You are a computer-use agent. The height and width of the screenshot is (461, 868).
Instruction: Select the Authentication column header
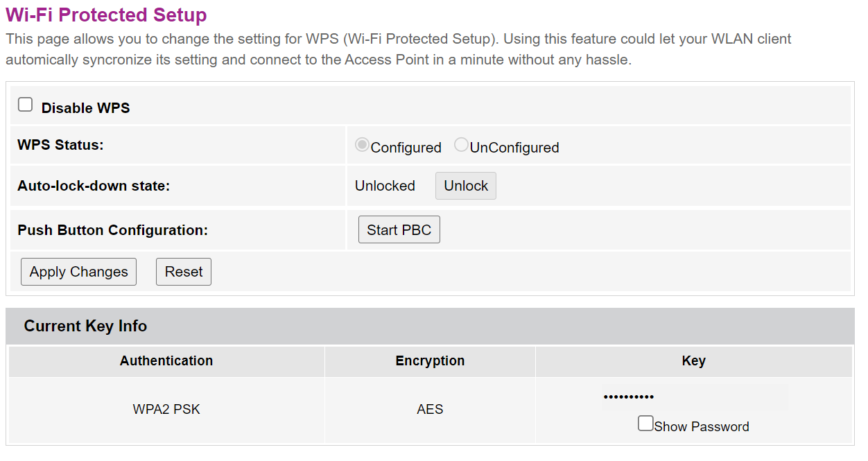(x=166, y=360)
